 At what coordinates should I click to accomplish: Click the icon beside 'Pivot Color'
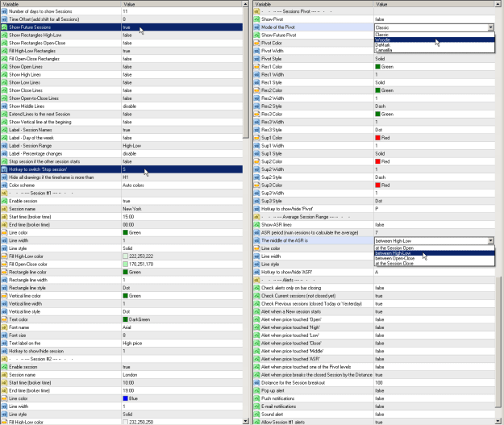click(x=256, y=43)
